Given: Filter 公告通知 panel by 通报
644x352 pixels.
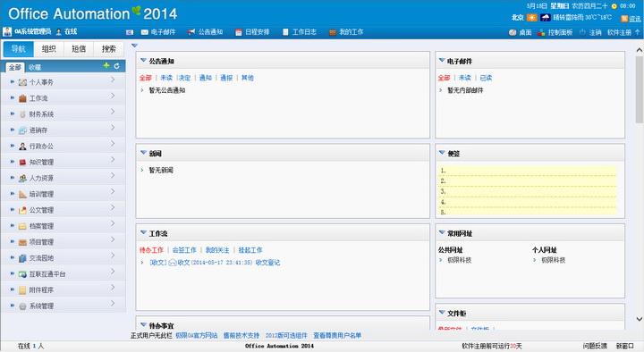Looking at the screenshot, I should pos(226,78).
